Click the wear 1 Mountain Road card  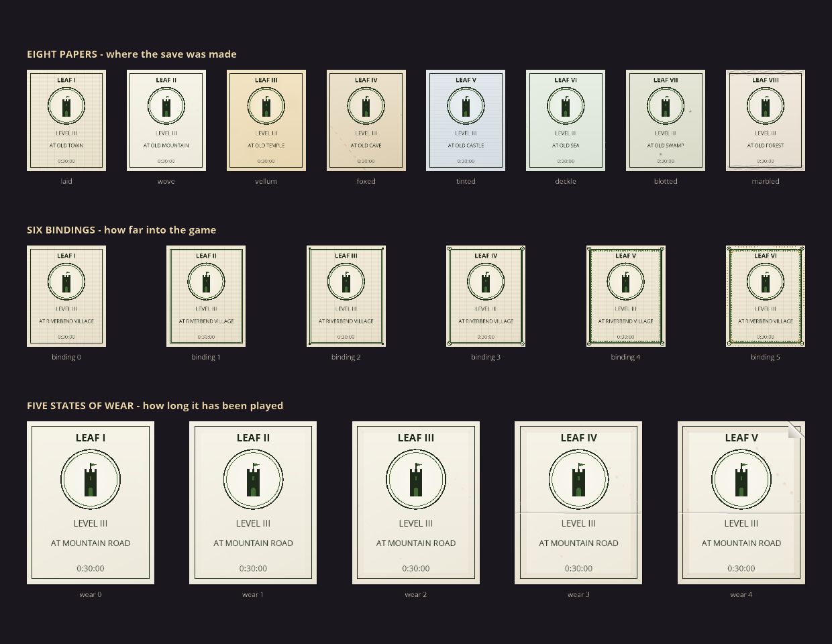(253, 502)
